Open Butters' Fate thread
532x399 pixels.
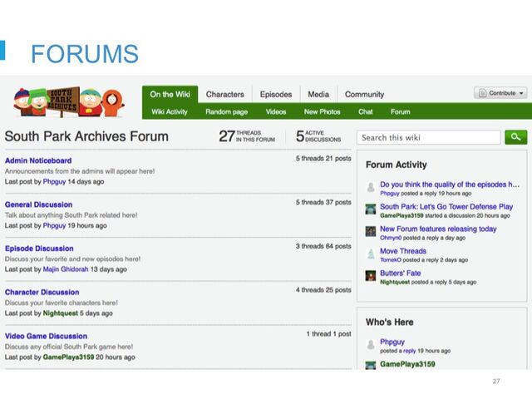pos(401,273)
